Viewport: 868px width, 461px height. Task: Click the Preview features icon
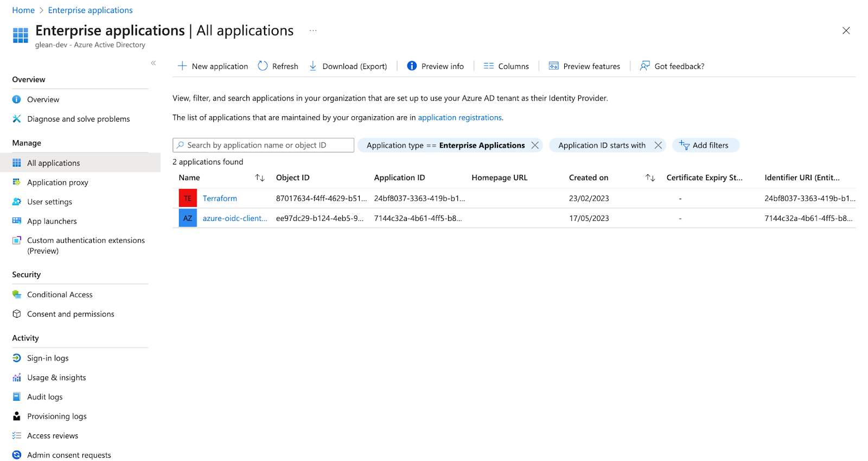coord(553,66)
